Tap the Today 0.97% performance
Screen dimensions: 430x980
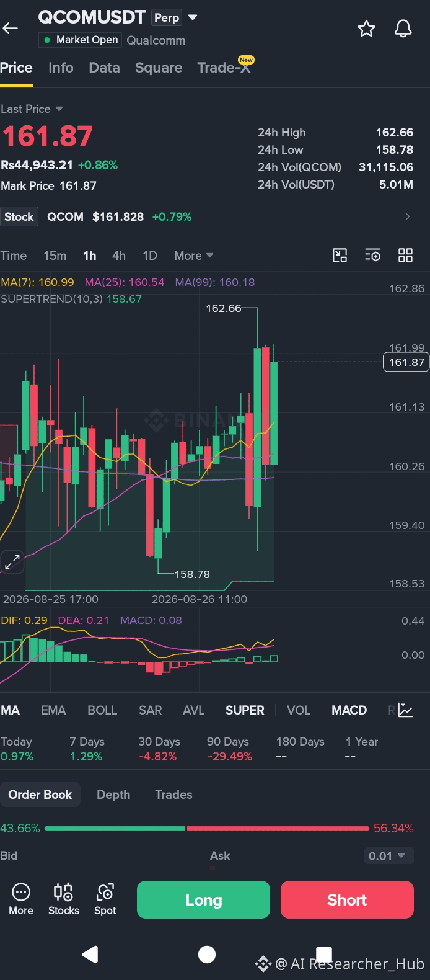[x=17, y=749]
